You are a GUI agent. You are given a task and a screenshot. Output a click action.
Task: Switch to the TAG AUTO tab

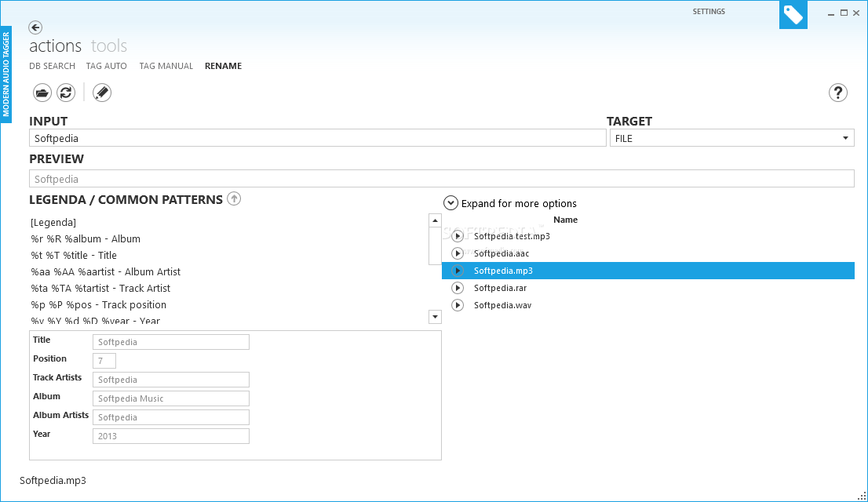pos(106,66)
